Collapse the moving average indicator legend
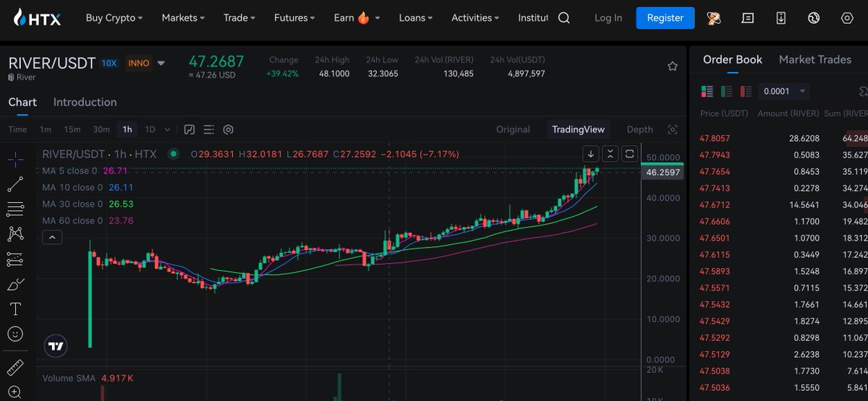This screenshot has height=401, width=868. [x=53, y=237]
